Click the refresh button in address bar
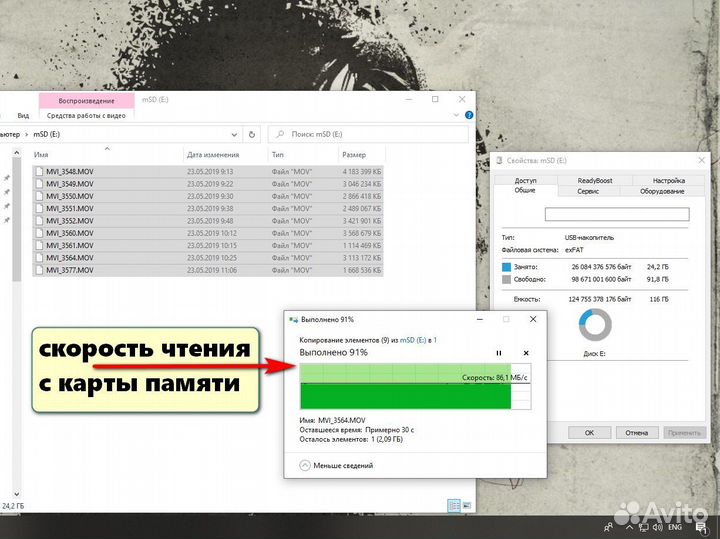The width and height of the screenshot is (720, 539). coord(252,135)
